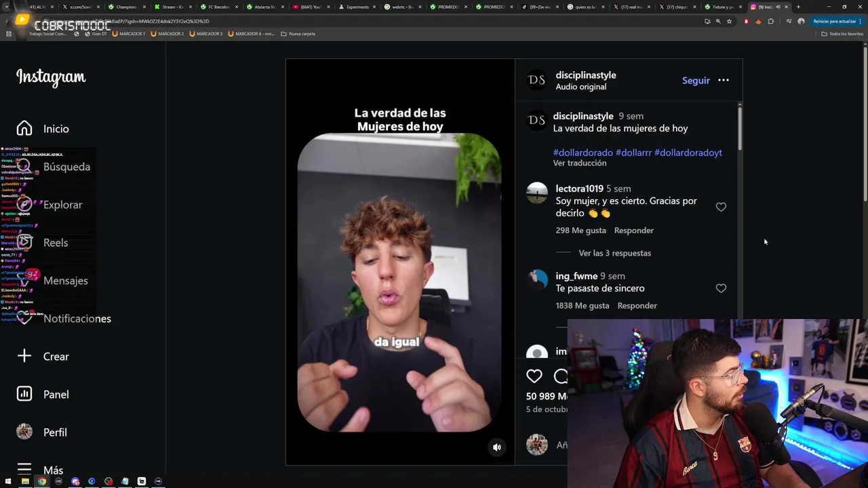
Task: Click the Crear plus icon
Action: click(x=24, y=356)
